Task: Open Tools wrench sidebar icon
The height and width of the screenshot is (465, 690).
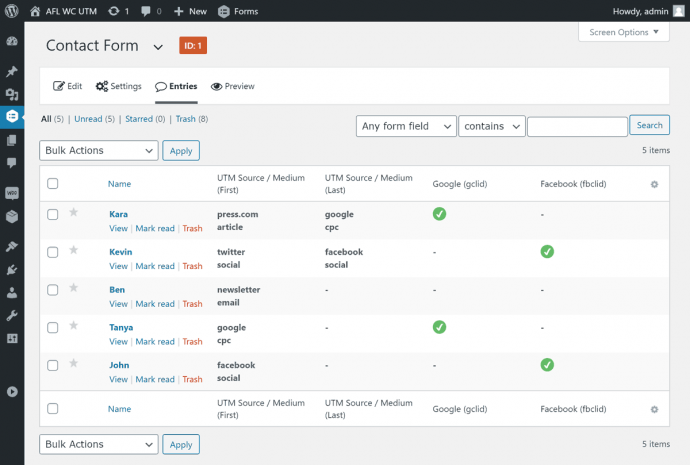Action: click(12, 315)
